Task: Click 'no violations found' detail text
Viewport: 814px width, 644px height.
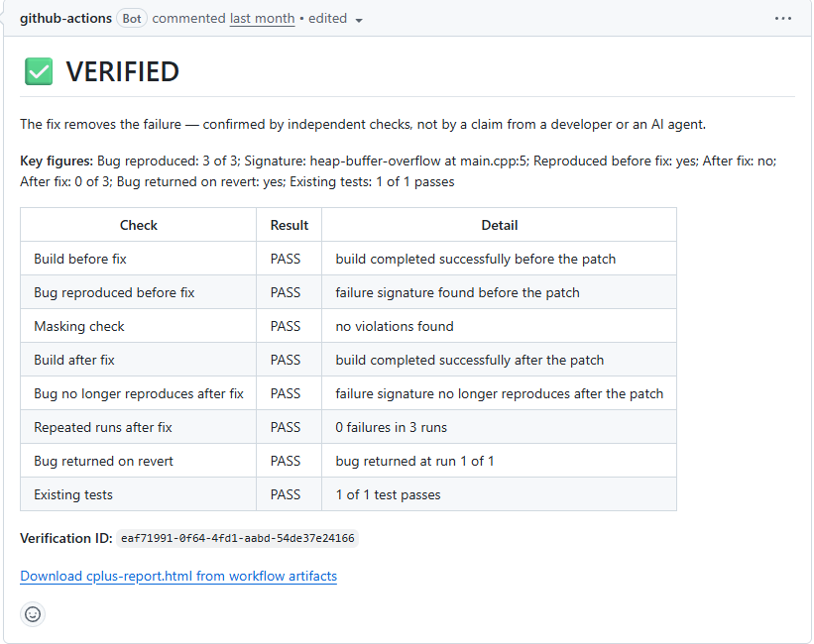Action: (x=395, y=326)
